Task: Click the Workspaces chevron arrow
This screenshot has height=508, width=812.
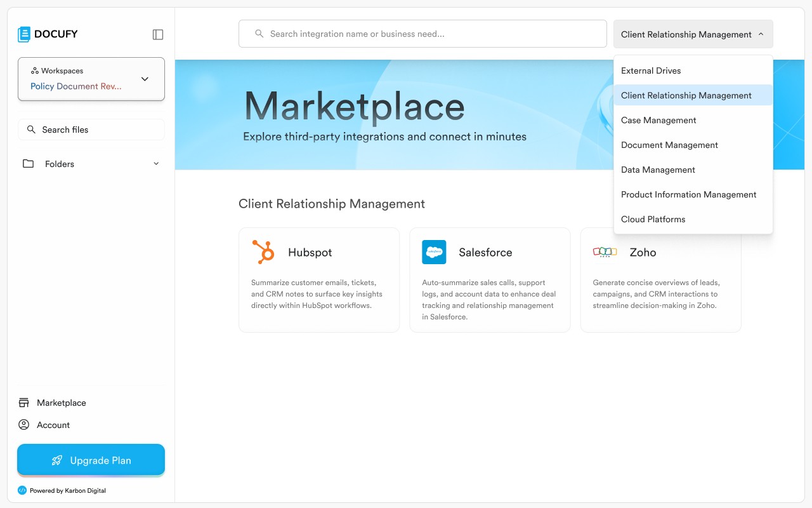Action: [145, 79]
